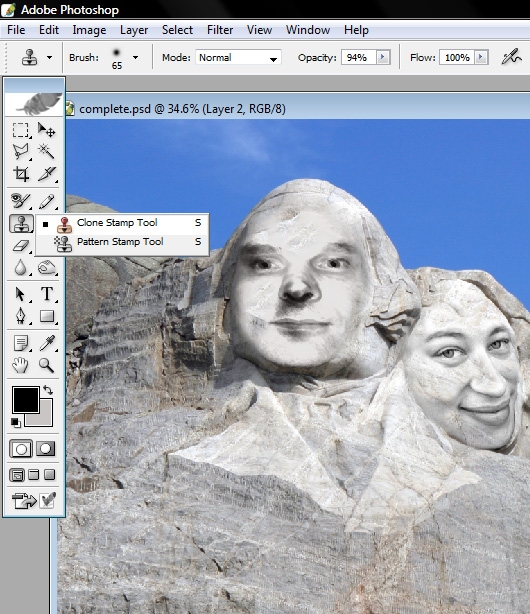530x614 pixels.
Task: Open the Filter menu
Action: click(x=220, y=30)
